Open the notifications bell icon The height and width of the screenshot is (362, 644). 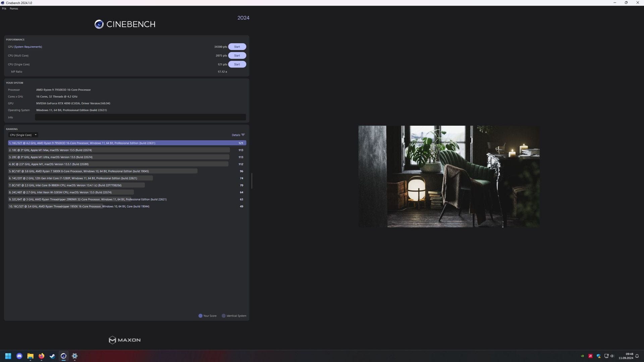(x=637, y=356)
